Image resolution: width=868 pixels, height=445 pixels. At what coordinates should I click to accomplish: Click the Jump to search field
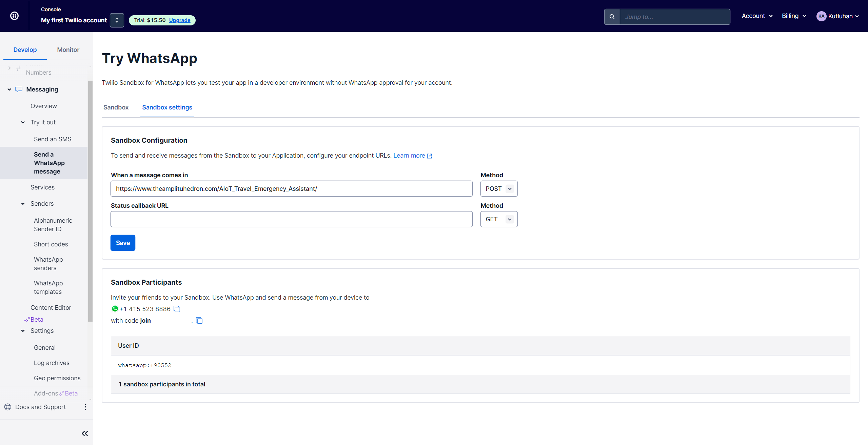click(675, 17)
